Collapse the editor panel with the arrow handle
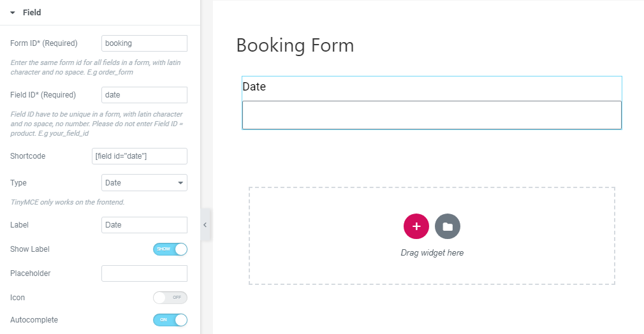This screenshot has height=334, width=644. point(205,225)
